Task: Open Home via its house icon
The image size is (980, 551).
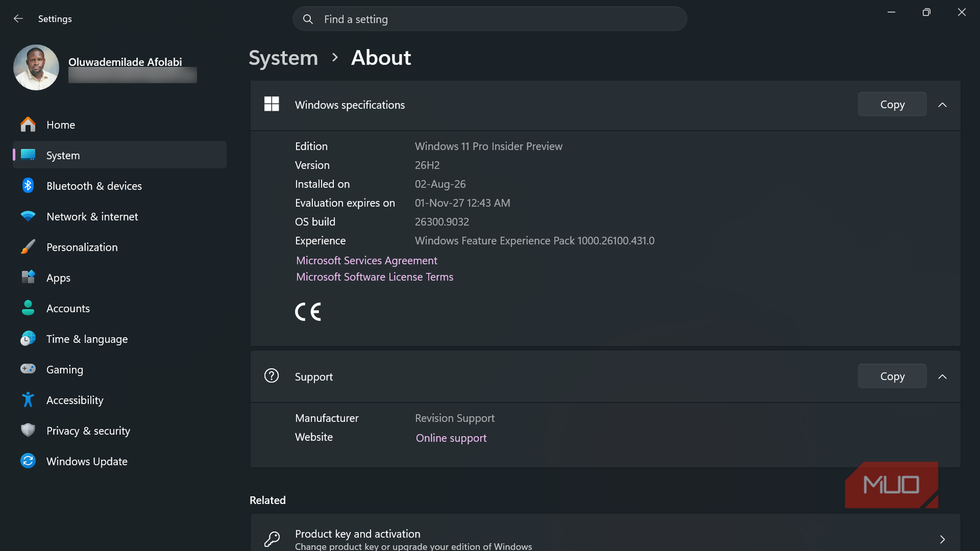Action: coord(28,124)
